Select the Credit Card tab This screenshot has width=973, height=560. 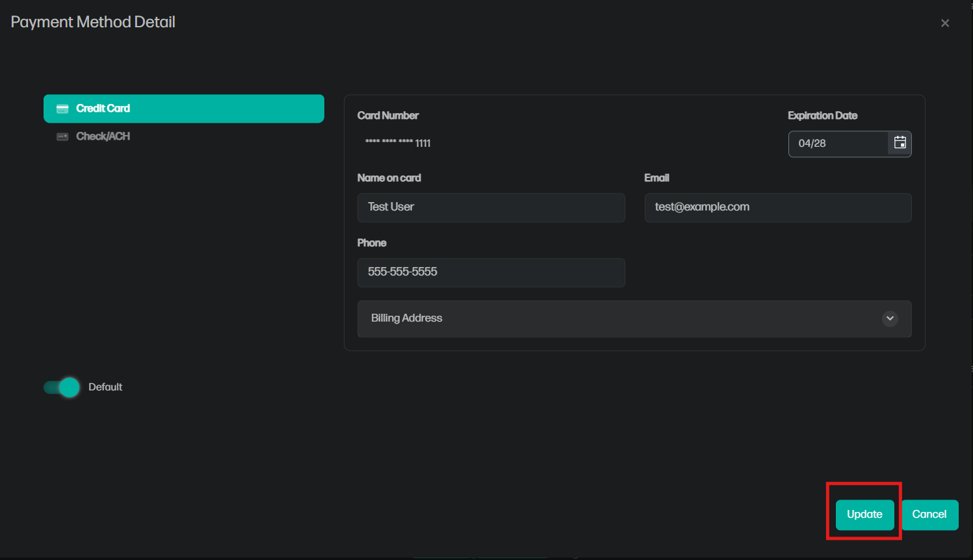[184, 108]
